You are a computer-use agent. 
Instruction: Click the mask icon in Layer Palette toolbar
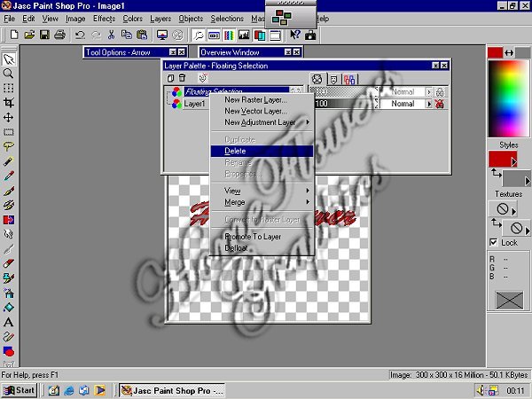[203, 78]
